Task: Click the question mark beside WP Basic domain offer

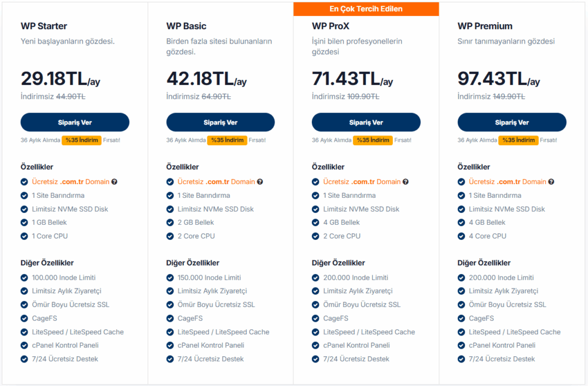Action: click(x=260, y=181)
